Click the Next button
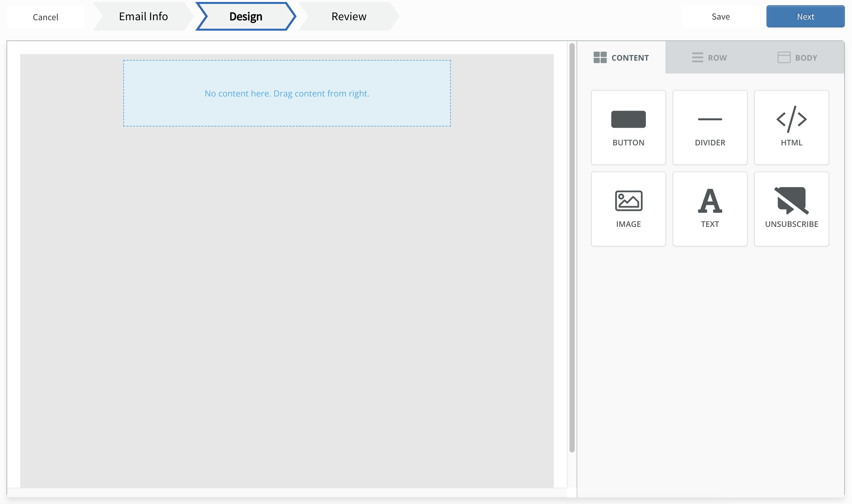Viewport: 852px width, 504px height. (805, 16)
